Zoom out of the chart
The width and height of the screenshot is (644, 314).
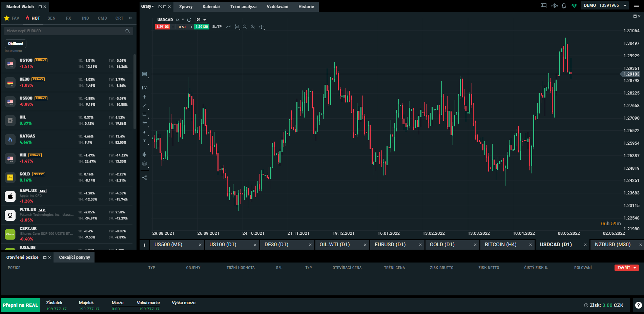click(245, 27)
